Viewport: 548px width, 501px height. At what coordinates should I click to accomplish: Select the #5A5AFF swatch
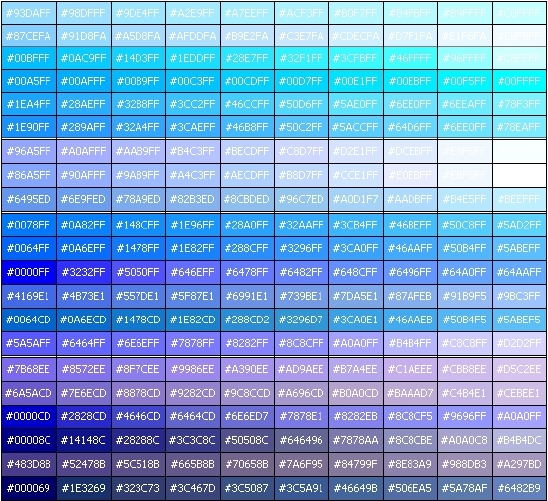29,343
